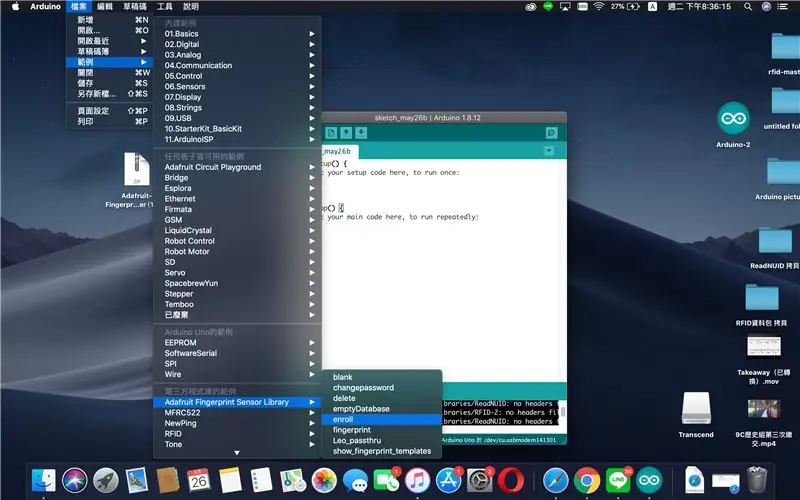The width and height of the screenshot is (800, 500).
Task: Expand the Tone examples submenu arrow
Action: (x=312, y=444)
